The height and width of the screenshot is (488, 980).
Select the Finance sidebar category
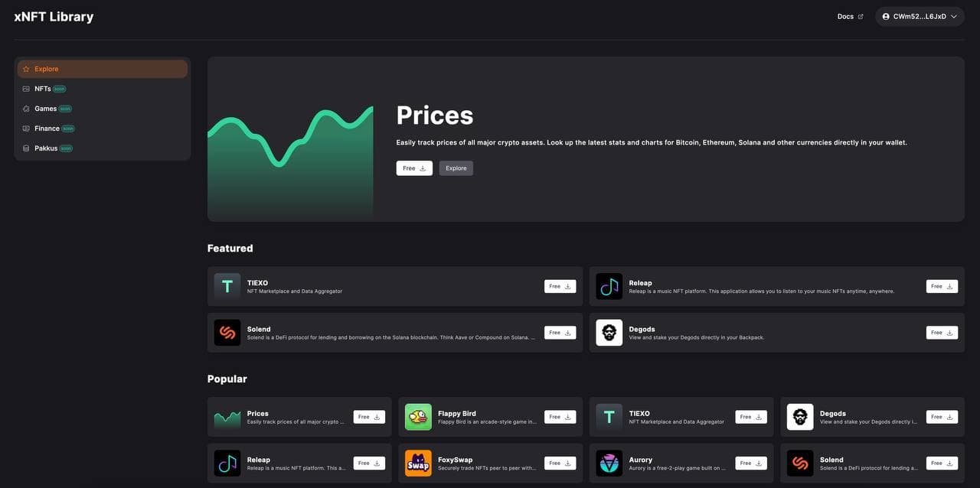pos(47,129)
